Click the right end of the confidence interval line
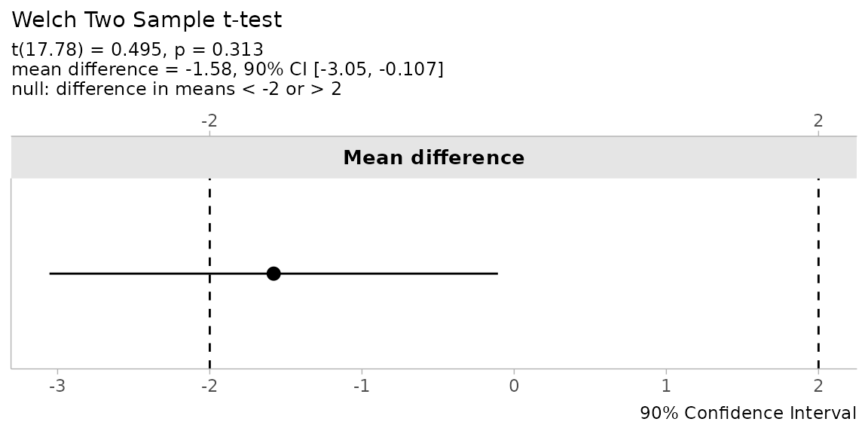Image resolution: width=868 pixels, height=434 pixels. coord(497,274)
